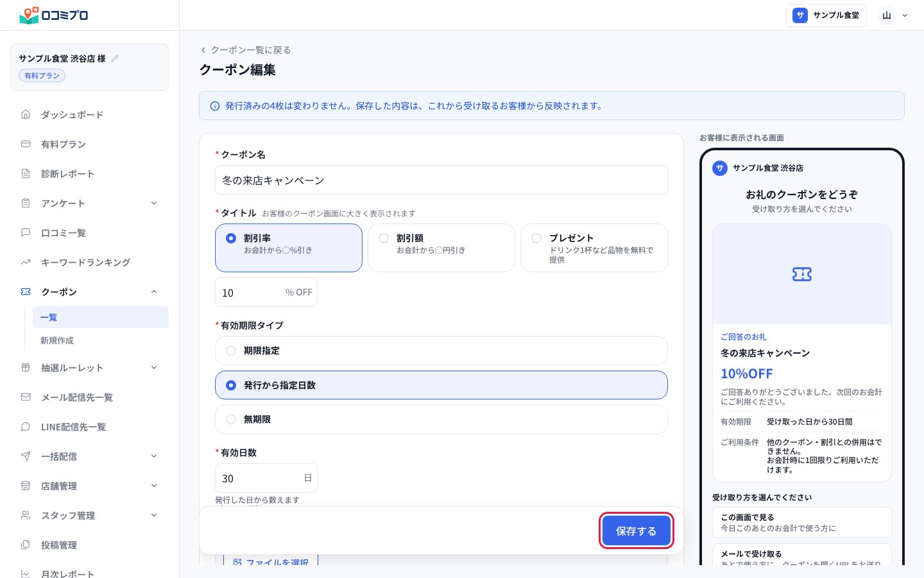Click the 保存する button
This screenshot has width=924, height=578.
(637, 530)
